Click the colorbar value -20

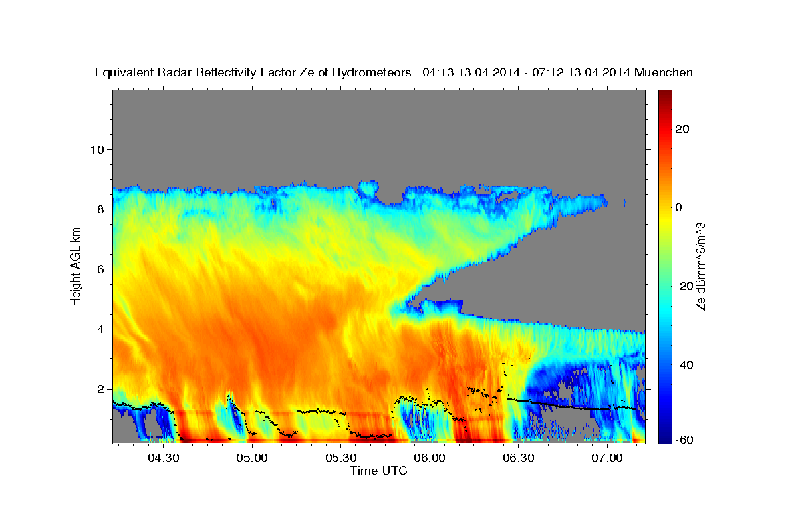coord(684,286)
